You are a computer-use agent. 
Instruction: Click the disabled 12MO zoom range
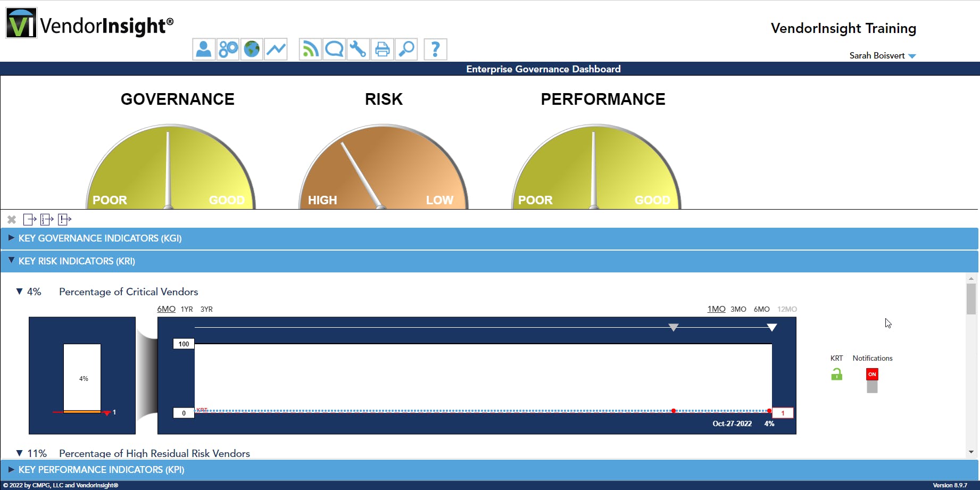tap(787, 309)
